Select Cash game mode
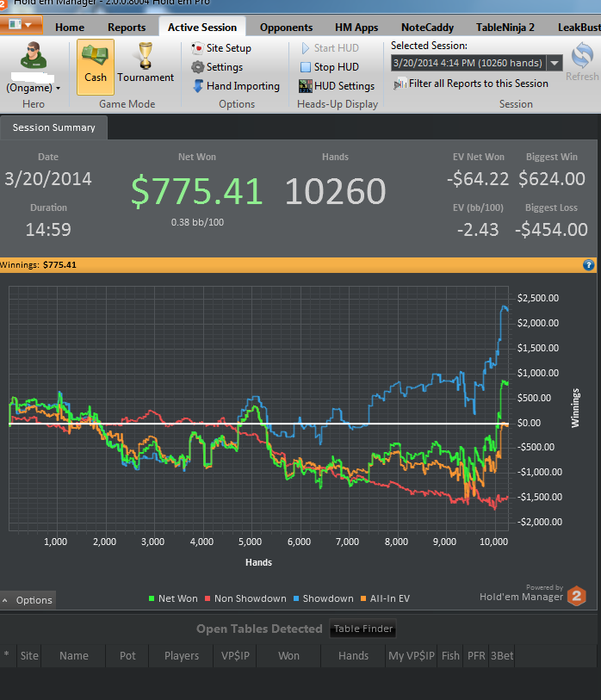This screenshot has width=601, height=700. pos(96,66)
